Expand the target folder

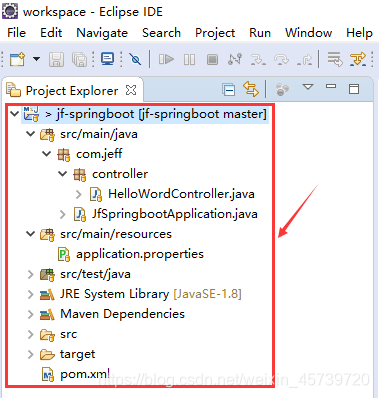click(x=31, y=354)
